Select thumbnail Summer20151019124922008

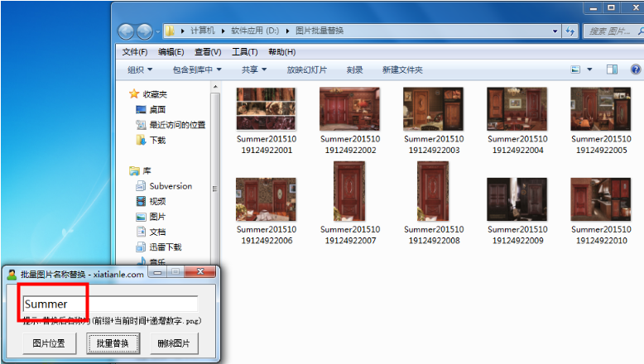pyautogui.click(x=433, y=191)
